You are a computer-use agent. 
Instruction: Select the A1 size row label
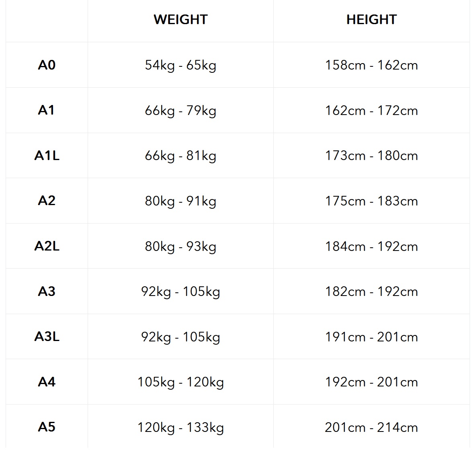[47, 110]
